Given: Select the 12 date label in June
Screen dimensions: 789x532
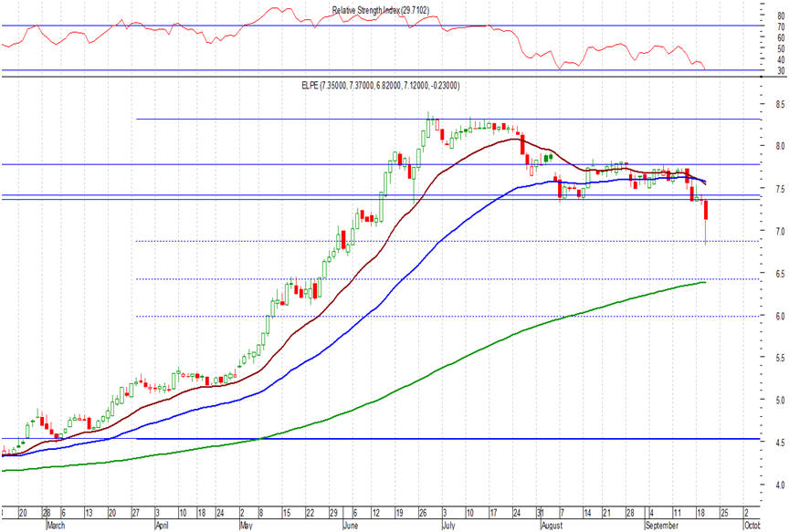Looking at the screenshot, I should tap(376, 514).
